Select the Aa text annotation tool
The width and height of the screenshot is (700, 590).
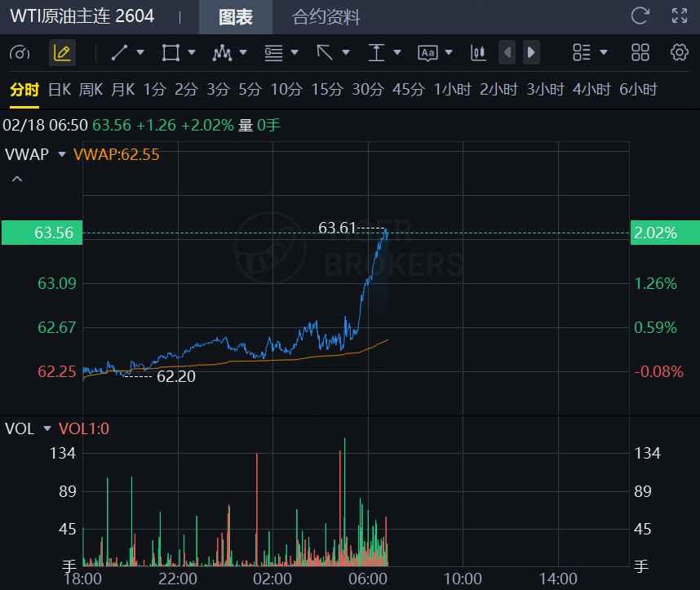coord(428,53)
